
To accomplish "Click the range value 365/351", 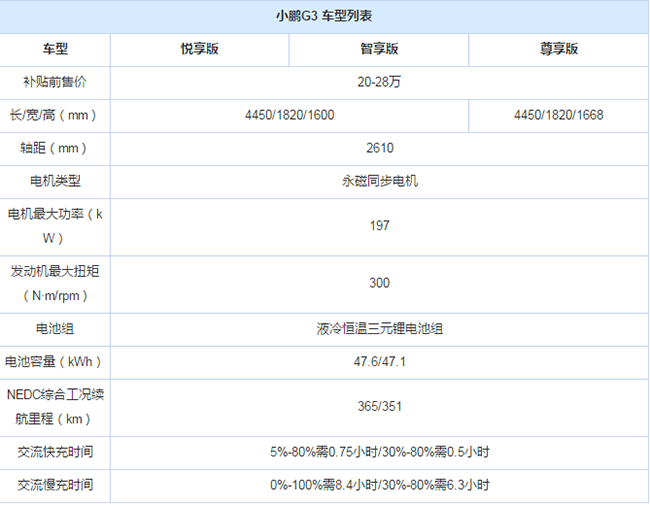I will pyautogui.click(x=379, y=406).
